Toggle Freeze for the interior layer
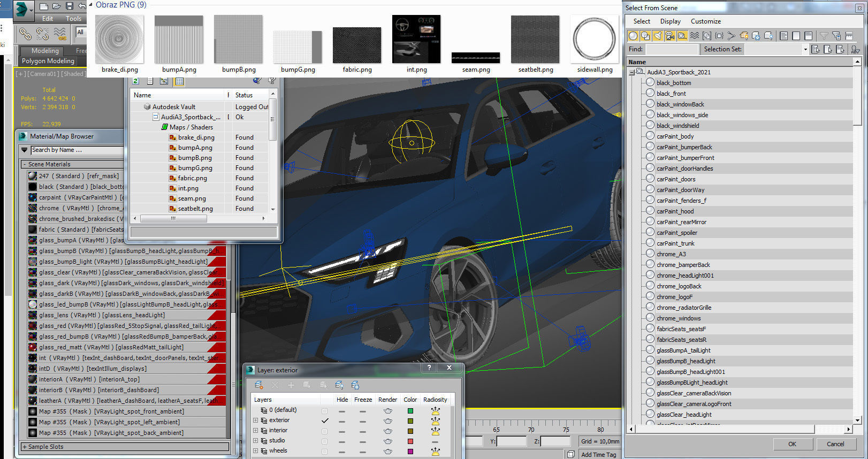Screen dimensions: 868x459 point(363,431)
